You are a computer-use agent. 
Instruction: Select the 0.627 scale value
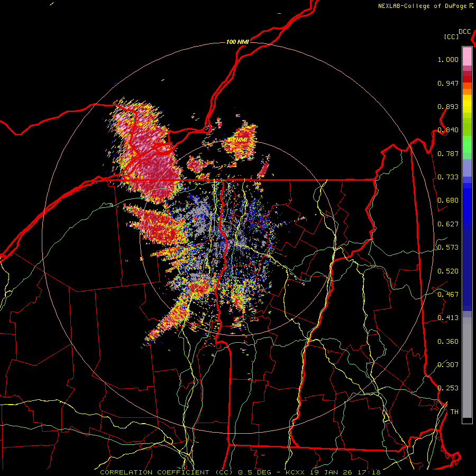[x=448, y=224]
